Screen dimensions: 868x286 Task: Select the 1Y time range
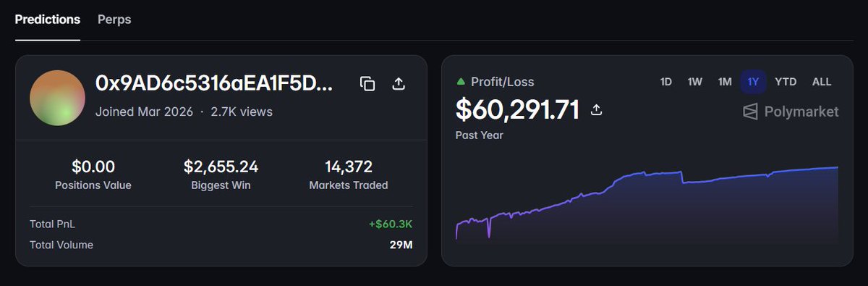pos(753,82)
